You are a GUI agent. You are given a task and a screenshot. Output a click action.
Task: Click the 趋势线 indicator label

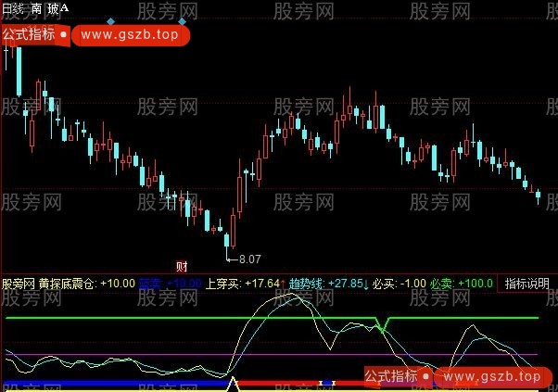[x=305, y=283]
